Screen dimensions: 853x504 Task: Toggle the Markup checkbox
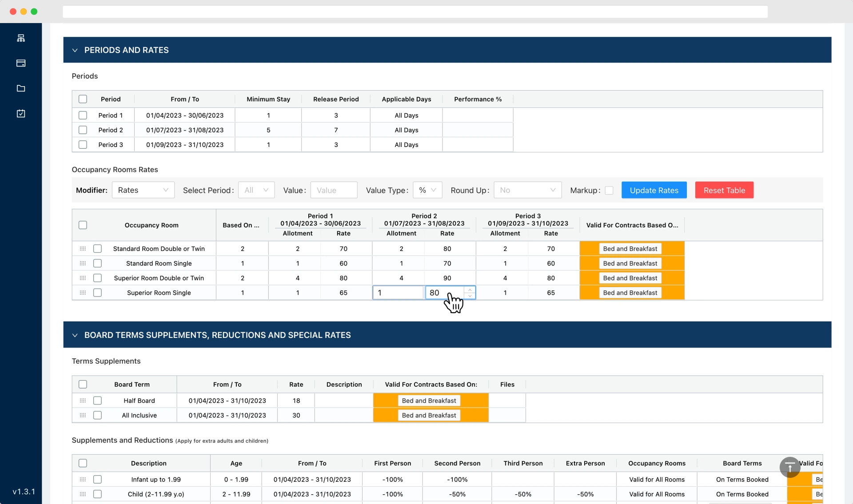coord(609,190)
